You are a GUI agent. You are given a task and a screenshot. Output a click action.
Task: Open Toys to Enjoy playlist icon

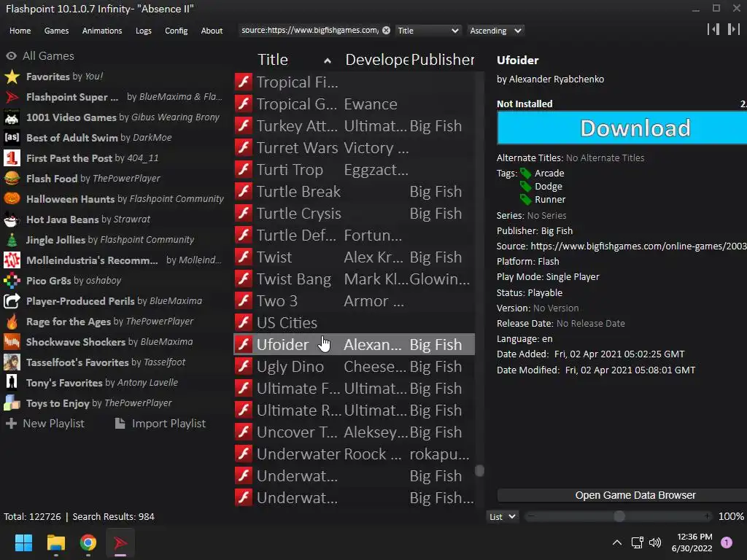(x=12, y=402)
